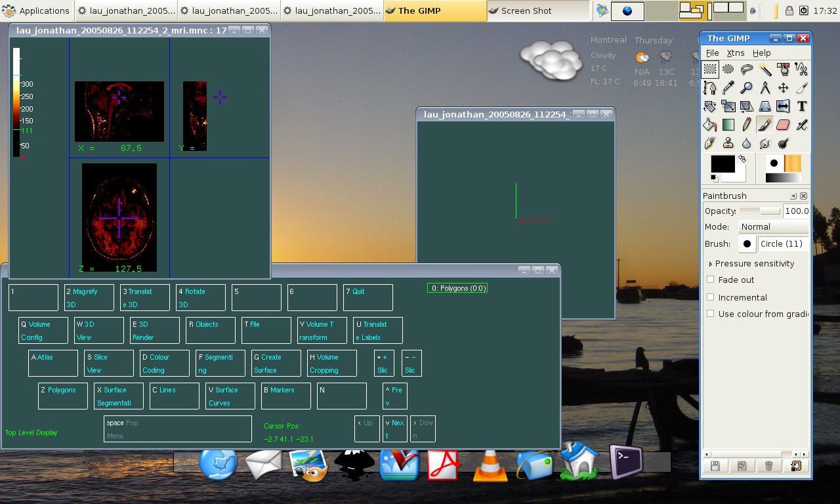The width and height of the screenshot is (840, 504).
Task: Select the GIMP toolbox Rotate tool
Action: click(x=710, y=106)
